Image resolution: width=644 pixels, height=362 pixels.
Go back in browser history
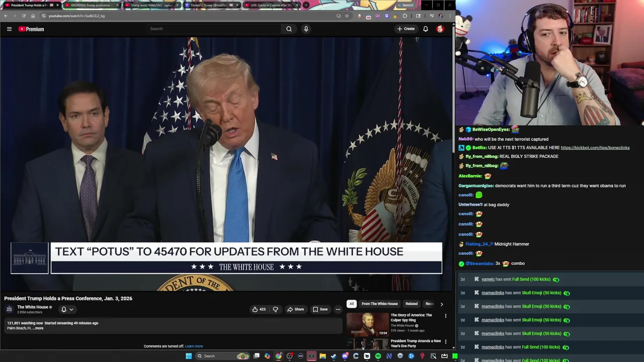point(6,16)
